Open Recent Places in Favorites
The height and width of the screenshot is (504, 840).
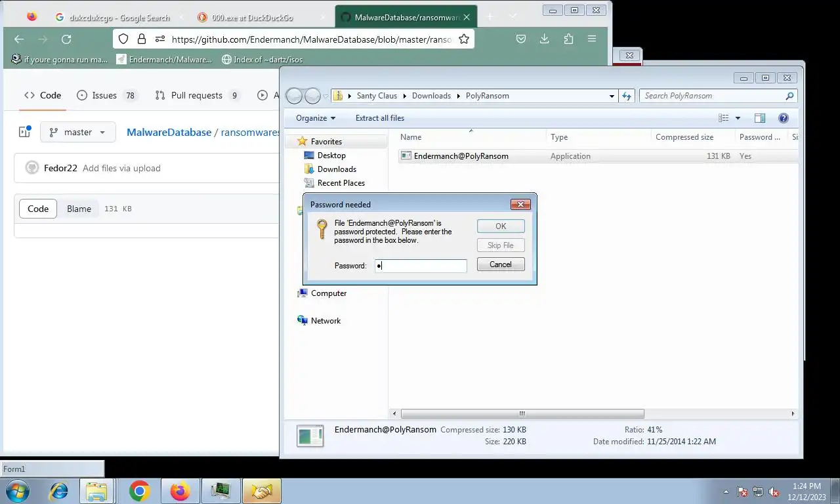coord(341,183)
